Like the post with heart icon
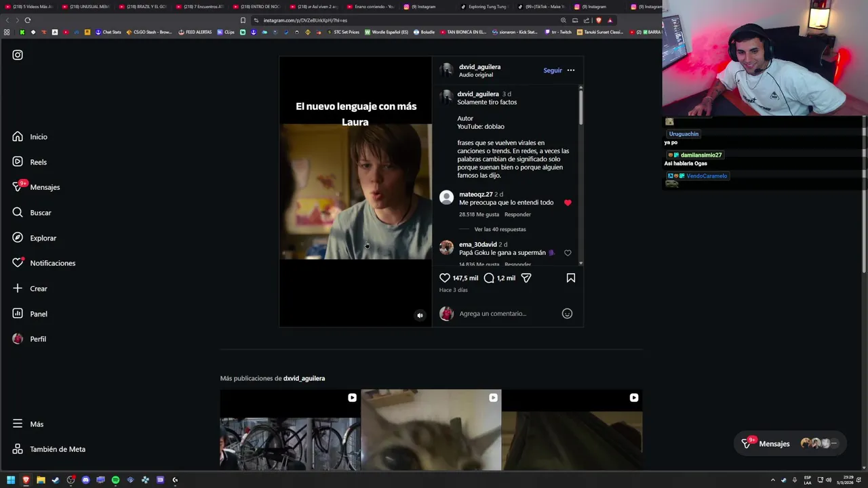Viewport: 868px width, 488px height. (445, 278)
